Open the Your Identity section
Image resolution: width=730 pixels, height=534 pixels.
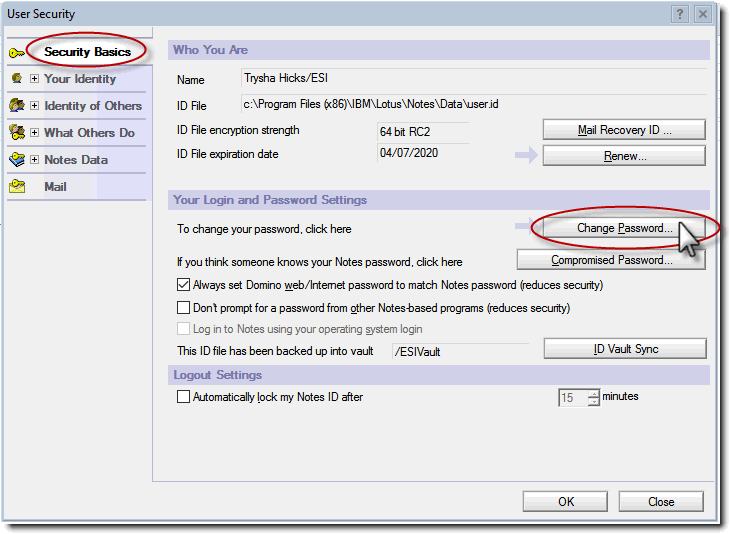coord(80,79)
